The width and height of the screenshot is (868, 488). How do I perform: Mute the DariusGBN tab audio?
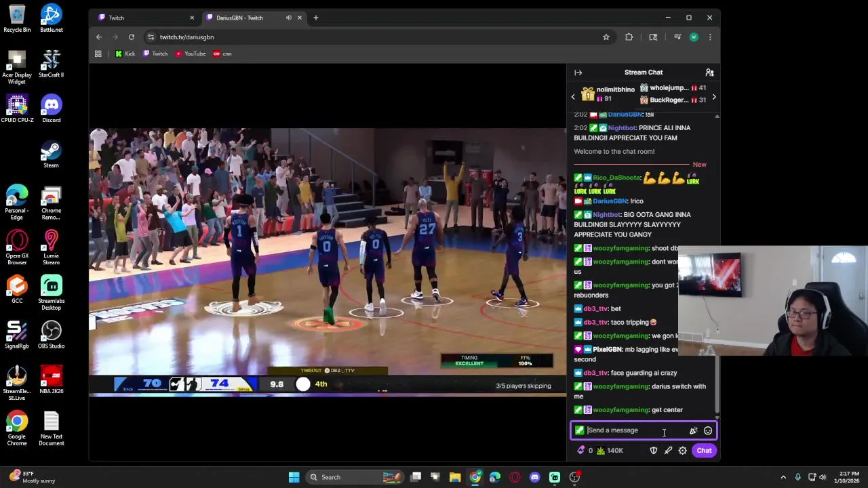pyautogui.click(x=289, y=18)
